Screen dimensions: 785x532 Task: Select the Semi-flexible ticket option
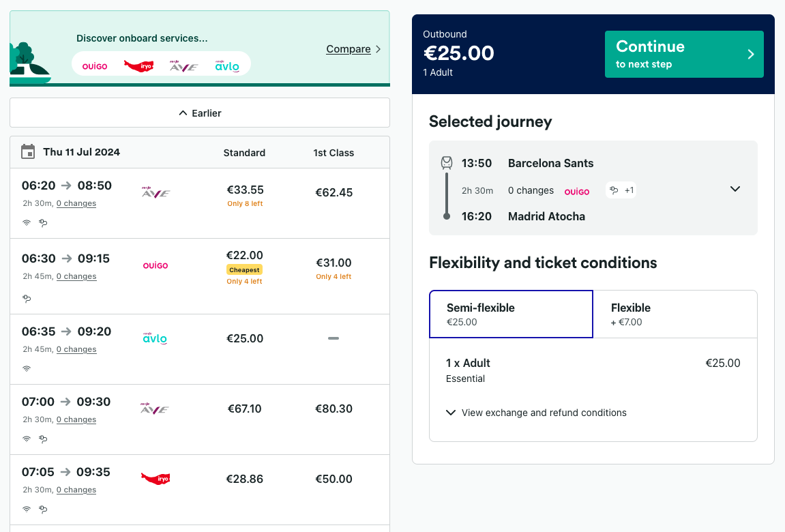pos(511,314)
